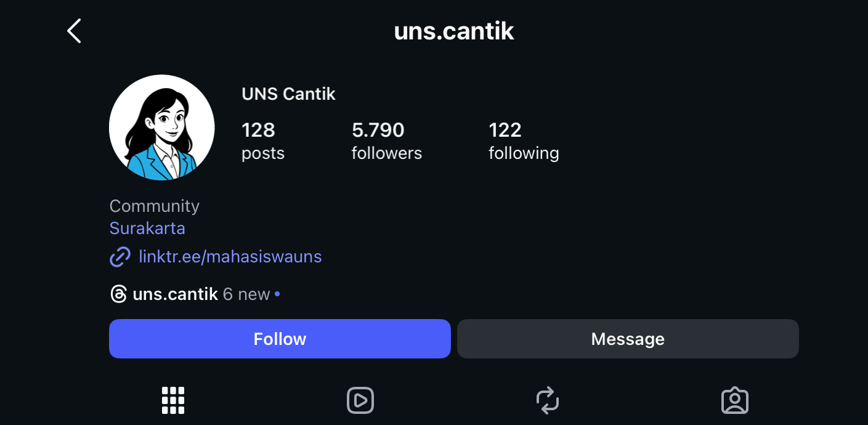Message the UNS Cantik account
This screenshot has width=868, height=425.
628,339
